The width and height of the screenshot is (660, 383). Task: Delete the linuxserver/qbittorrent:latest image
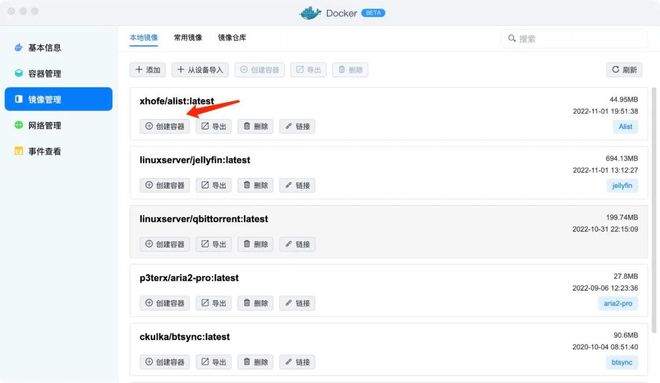(255, 244)
